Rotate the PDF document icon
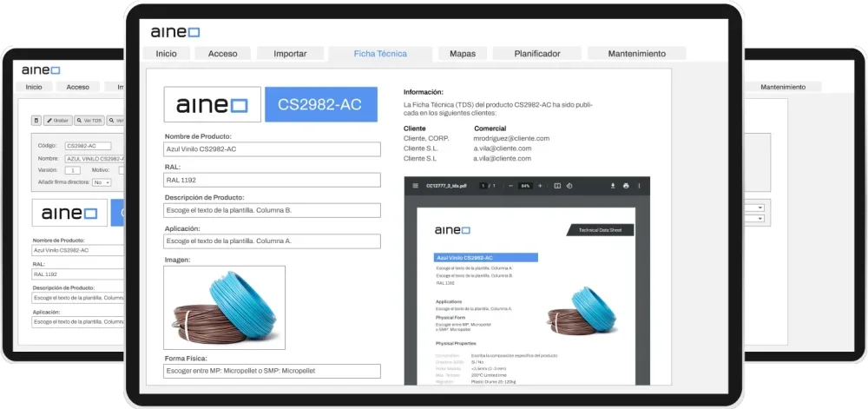Screen dimensions: 868x409 pyautogui.click(x=569, y=186)
